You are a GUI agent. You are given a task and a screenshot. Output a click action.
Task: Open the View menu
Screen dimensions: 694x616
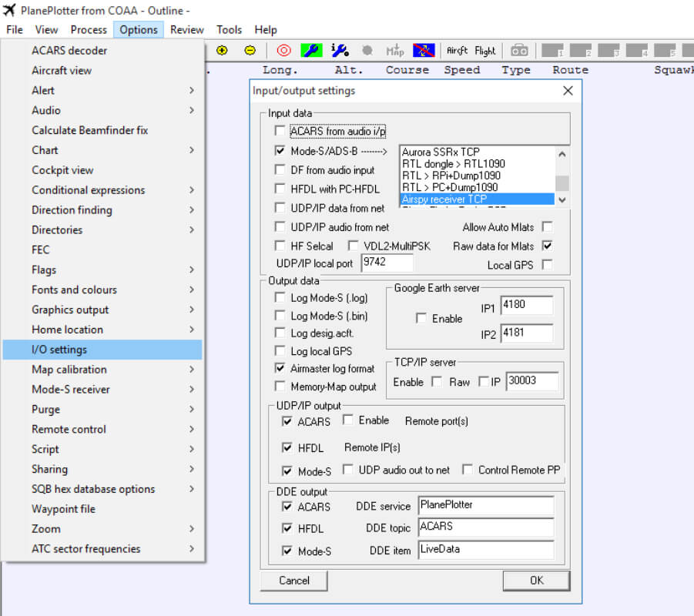tap(46, 30)
